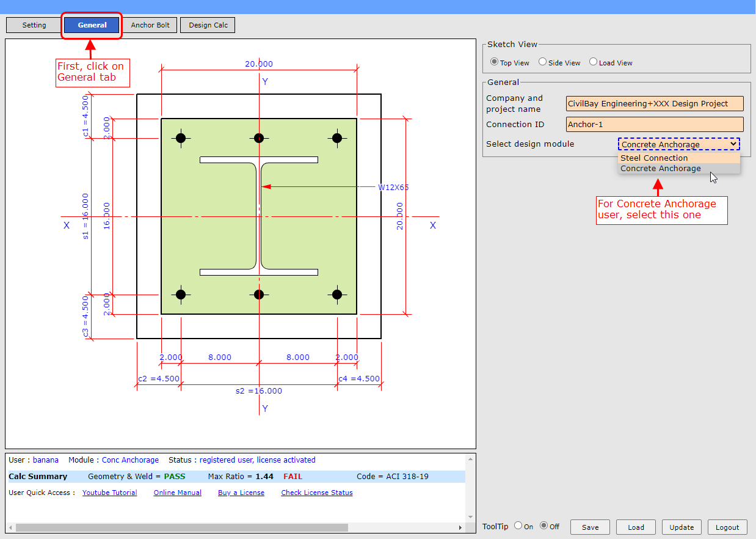Choose Steel Connection from dropdown list
Image resolution: width=756 pixels, height=539 pixels.
(x=654, y=158)
